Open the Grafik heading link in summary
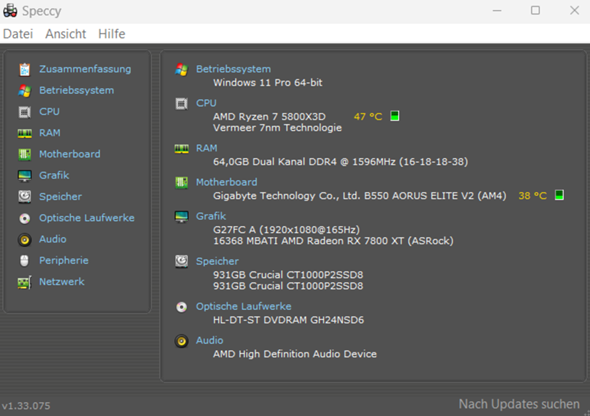 tap(211, 216)
